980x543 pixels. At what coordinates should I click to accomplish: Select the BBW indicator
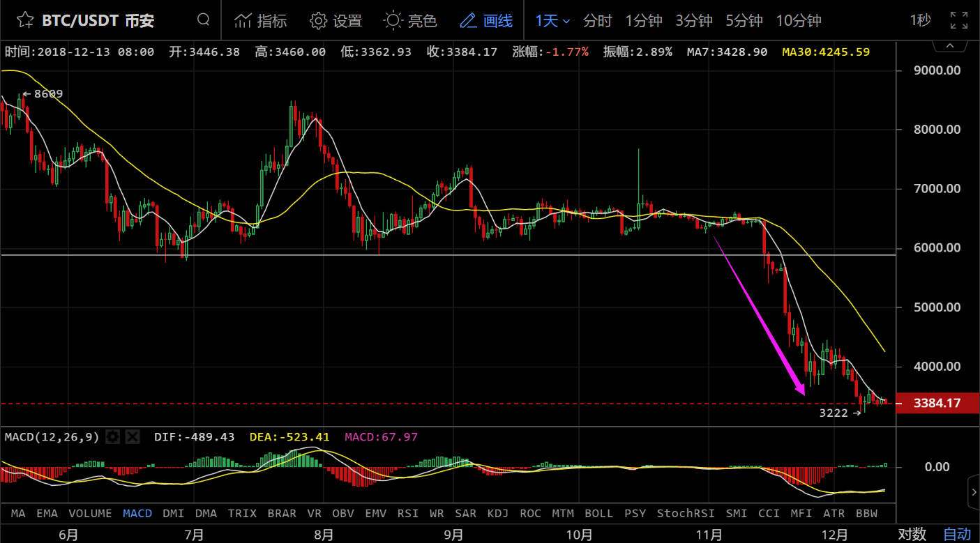[x=867, y=514]
